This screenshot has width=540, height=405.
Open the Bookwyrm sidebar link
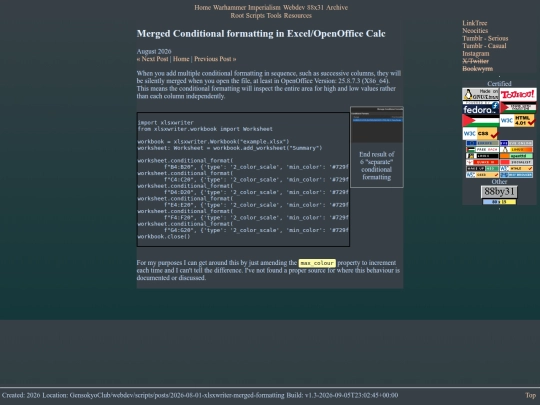click(x=477, y=69)
